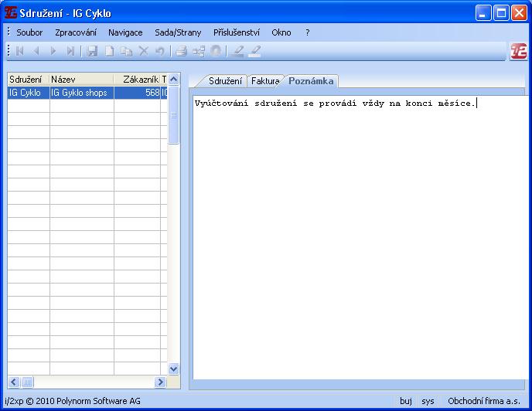
Task: Open the Soubor menu
Action: point(29,32)
